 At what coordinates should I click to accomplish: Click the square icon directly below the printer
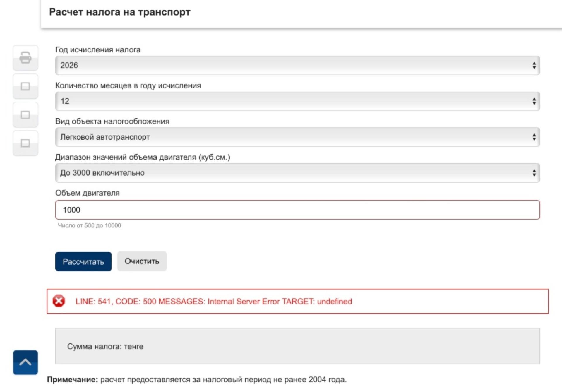(25, 86)
